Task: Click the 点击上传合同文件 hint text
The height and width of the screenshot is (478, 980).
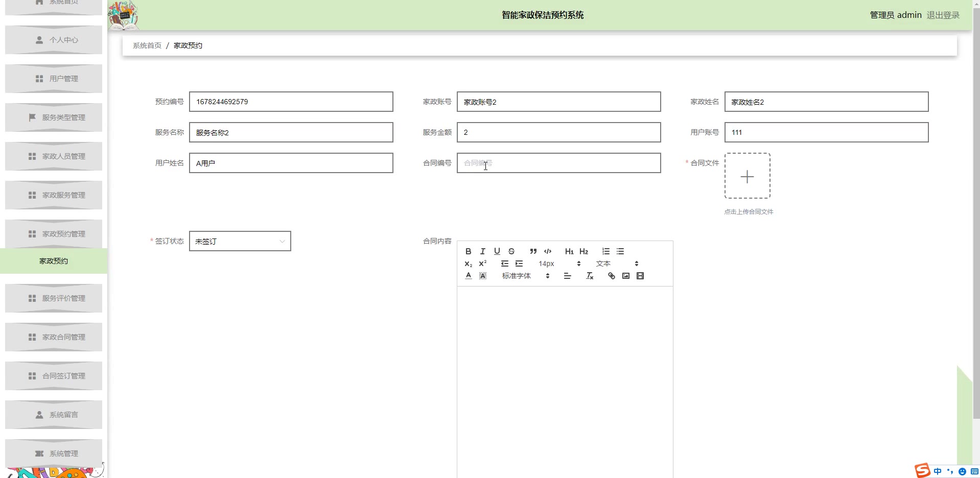Action: (x=749, y=211)
